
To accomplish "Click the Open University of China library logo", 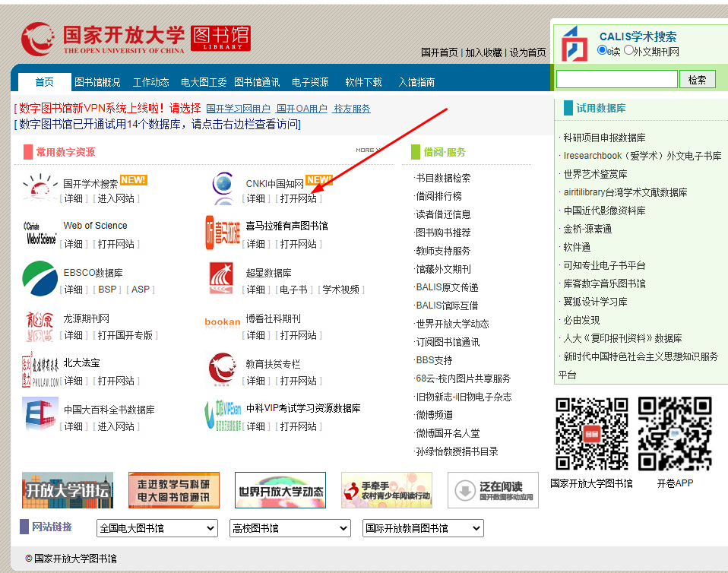I will [x=135, y=39].
